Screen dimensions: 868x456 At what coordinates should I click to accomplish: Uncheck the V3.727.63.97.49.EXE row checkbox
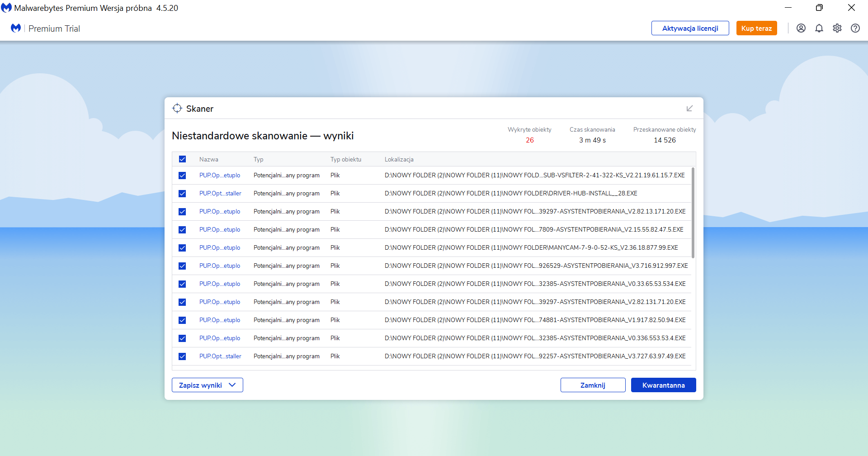tap(182, 356)
